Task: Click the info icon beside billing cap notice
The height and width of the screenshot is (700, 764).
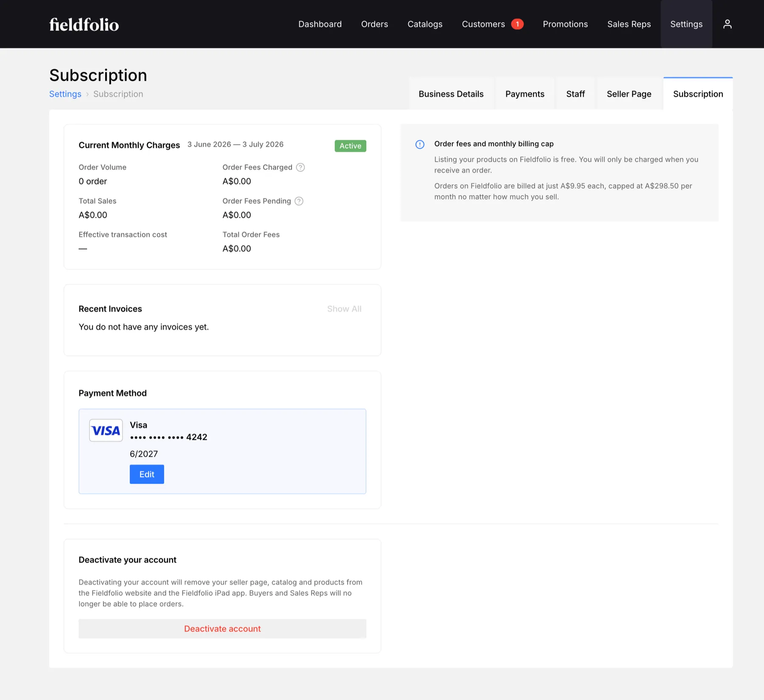Action: point(420,144)
